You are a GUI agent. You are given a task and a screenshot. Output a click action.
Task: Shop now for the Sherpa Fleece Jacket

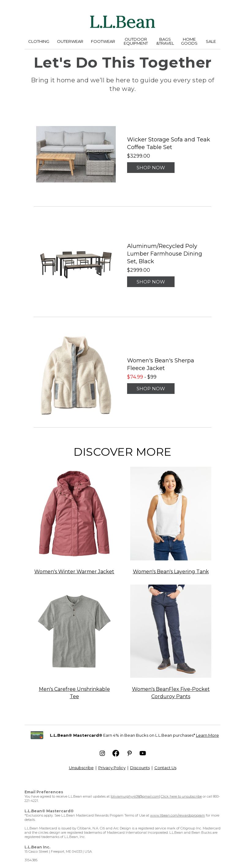coord(151,388)
